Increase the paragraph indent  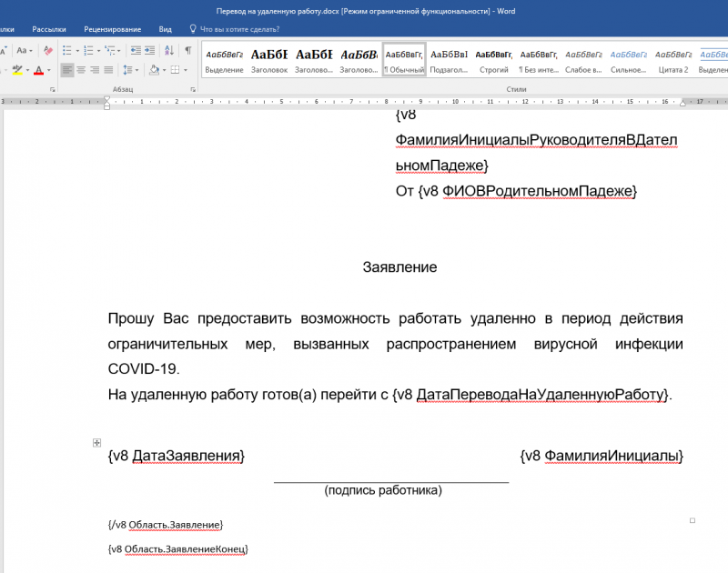pos(150,50)
